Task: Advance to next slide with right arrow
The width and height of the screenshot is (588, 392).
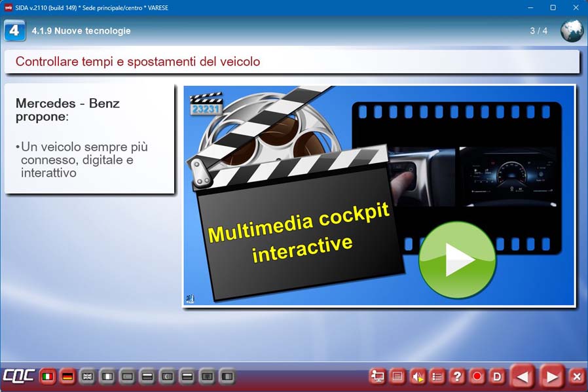Action: 551,376
